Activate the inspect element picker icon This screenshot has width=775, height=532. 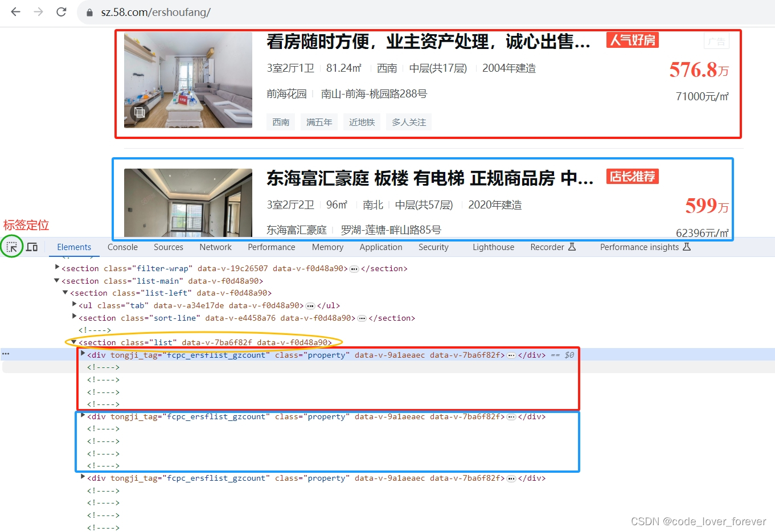point(12,247)
